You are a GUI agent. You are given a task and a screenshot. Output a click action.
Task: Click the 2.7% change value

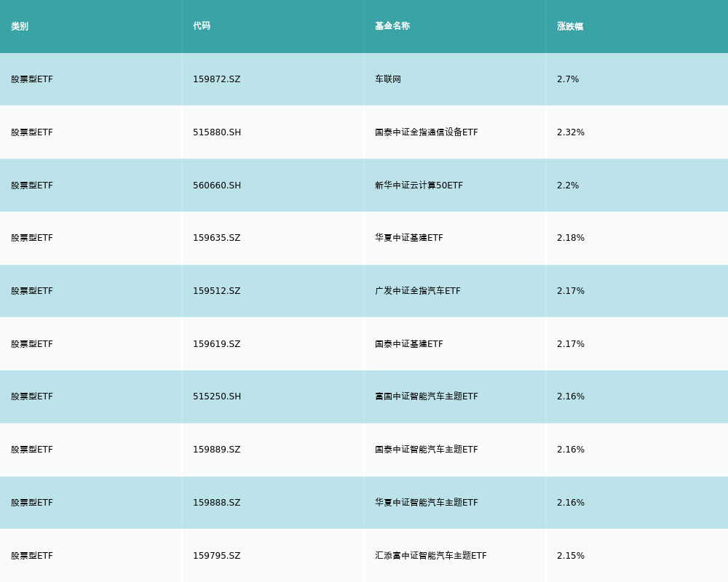click(568, 79)
